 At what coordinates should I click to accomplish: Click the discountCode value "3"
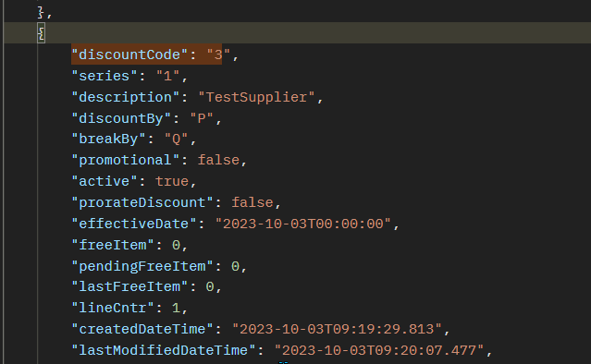[x=218, y=55]
